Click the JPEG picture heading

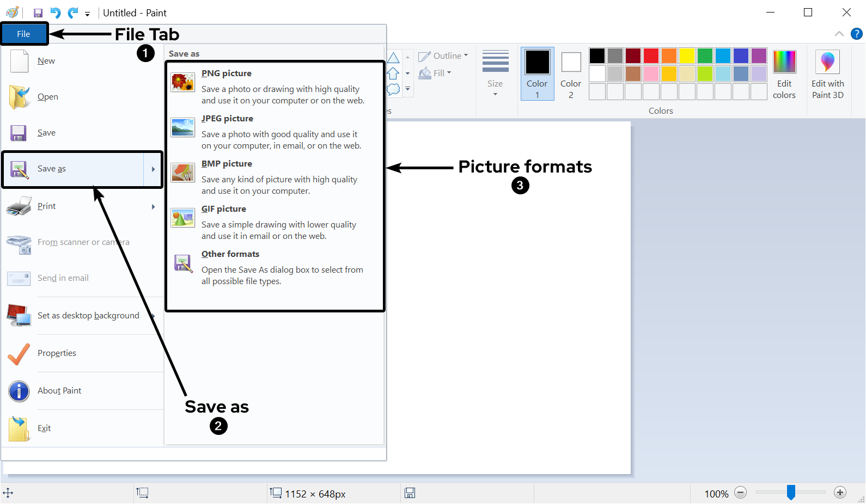pyautogui.click(x=227, y=119)
